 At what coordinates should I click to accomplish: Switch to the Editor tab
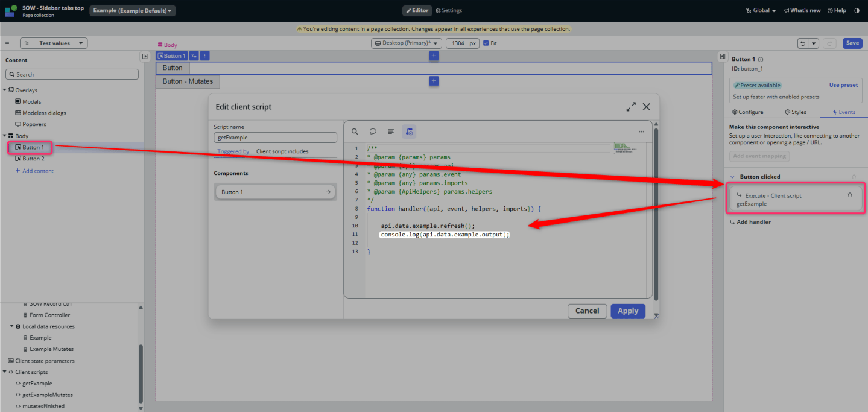pos(417,10)
